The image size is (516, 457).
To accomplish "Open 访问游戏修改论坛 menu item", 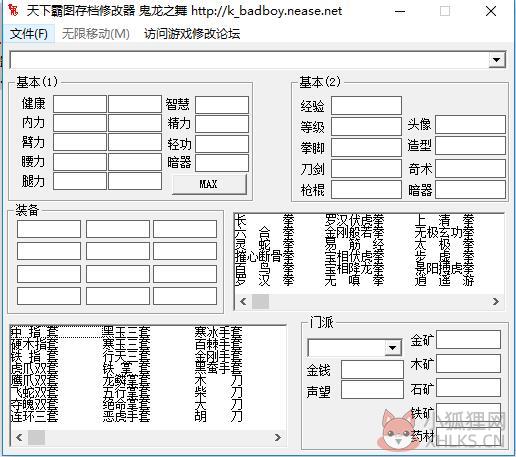I will [x=192, y=34].
